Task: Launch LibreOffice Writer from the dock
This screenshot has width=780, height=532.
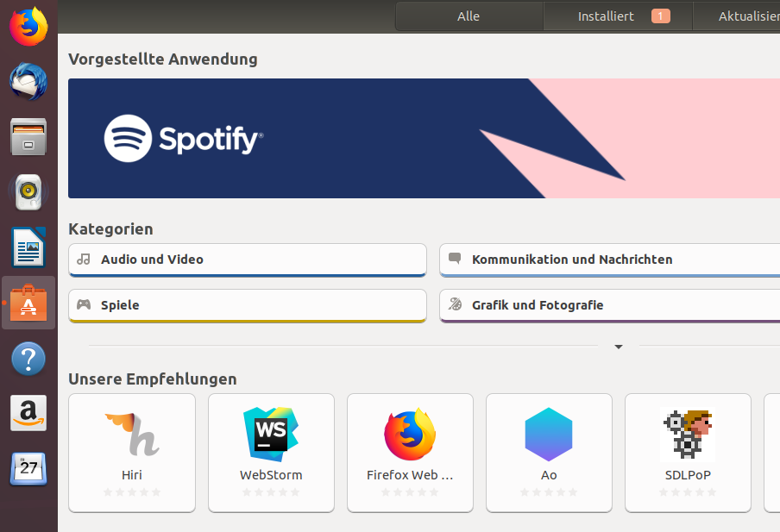Action: coord(28,247)
